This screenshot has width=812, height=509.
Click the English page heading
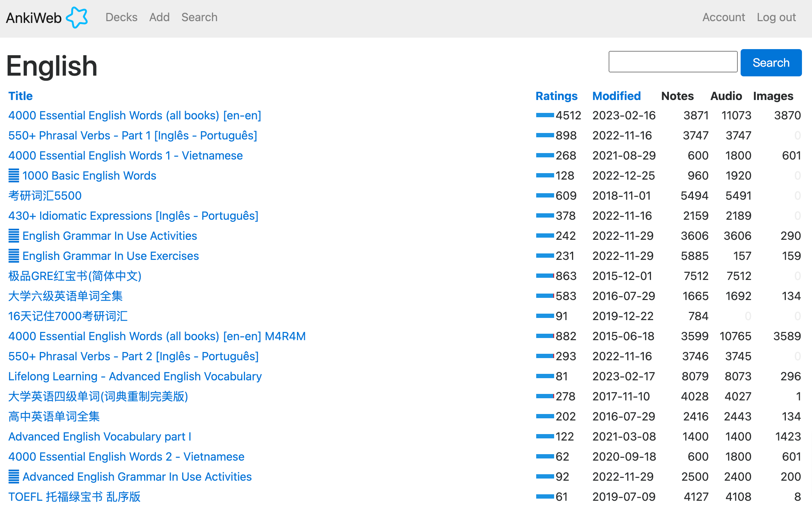coord(52,66)
